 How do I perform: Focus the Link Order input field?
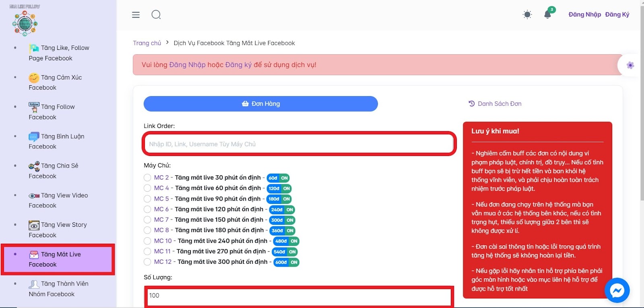[x=299, y=144]
